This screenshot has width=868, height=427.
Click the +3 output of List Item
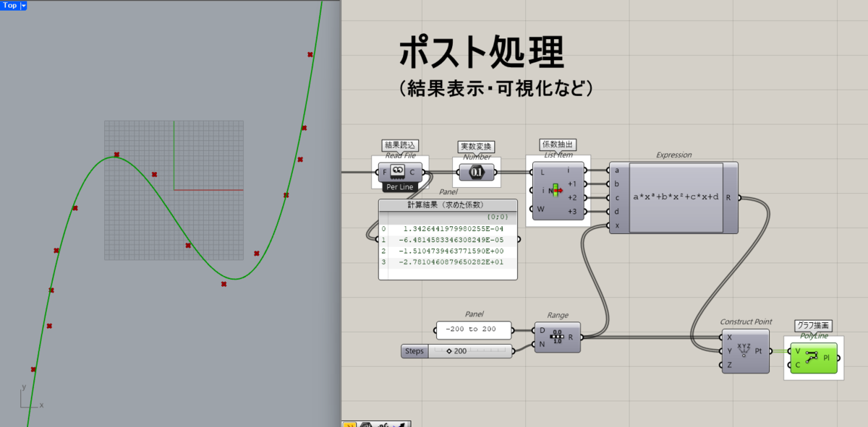tap(572, 211)
